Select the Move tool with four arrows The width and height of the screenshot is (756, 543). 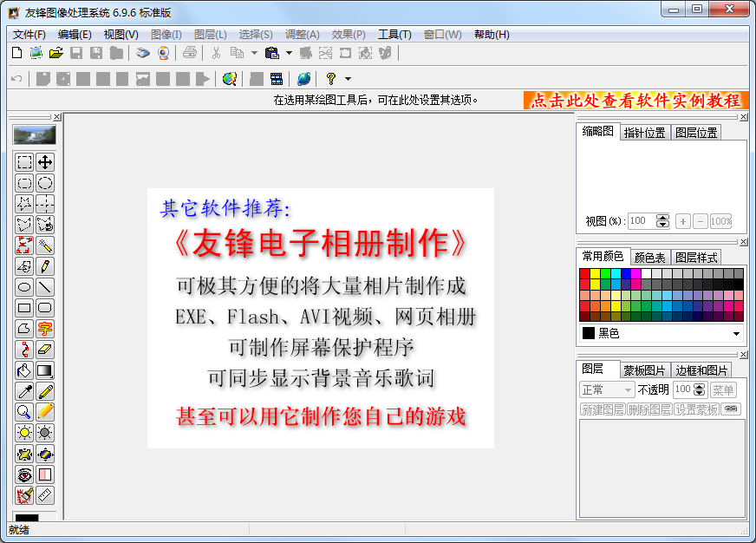45,162
